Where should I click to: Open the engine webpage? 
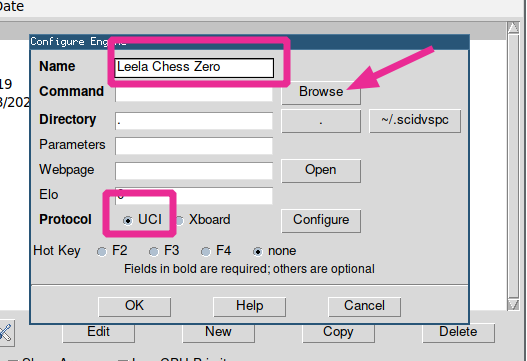321,171
